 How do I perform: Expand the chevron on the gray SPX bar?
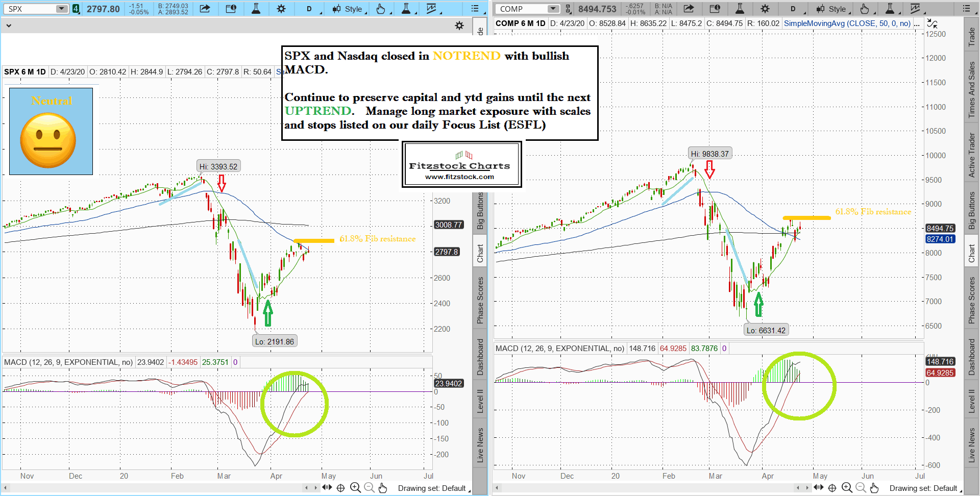(x=9, y=26)
